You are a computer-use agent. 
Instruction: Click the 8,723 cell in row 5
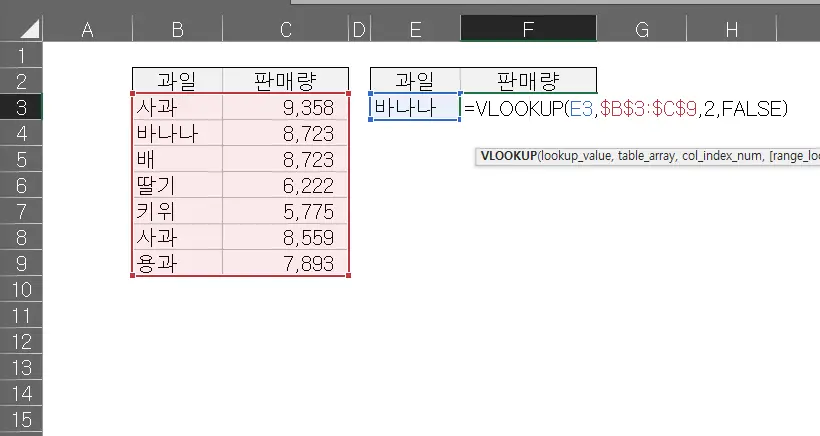click(x=286, y=159)
